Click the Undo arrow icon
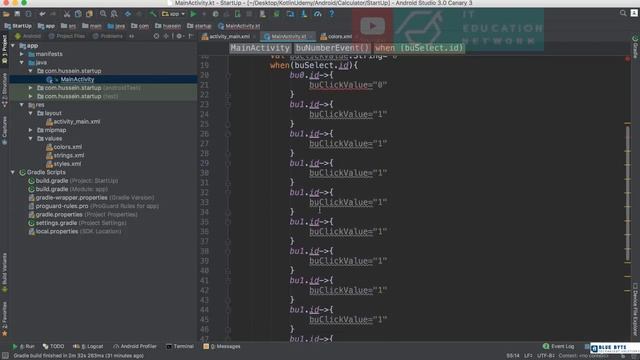640x360 pixels. click(42, 14)
